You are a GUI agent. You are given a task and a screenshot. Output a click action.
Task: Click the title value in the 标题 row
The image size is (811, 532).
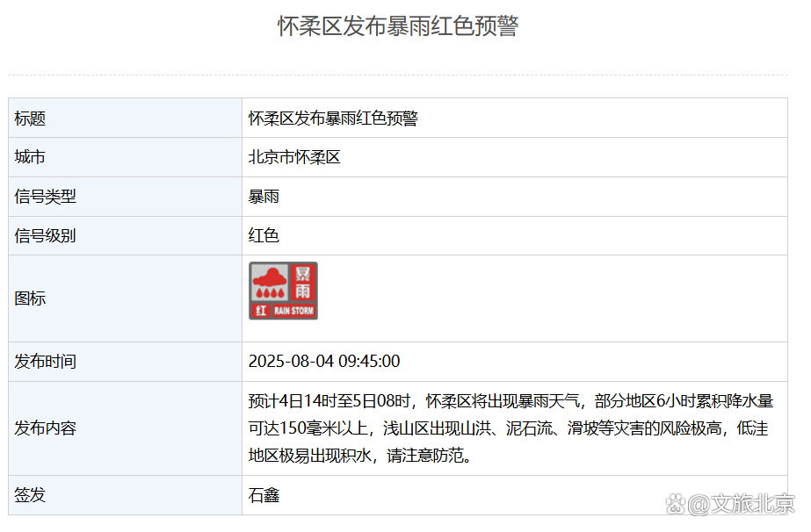(x=333, y=119)
